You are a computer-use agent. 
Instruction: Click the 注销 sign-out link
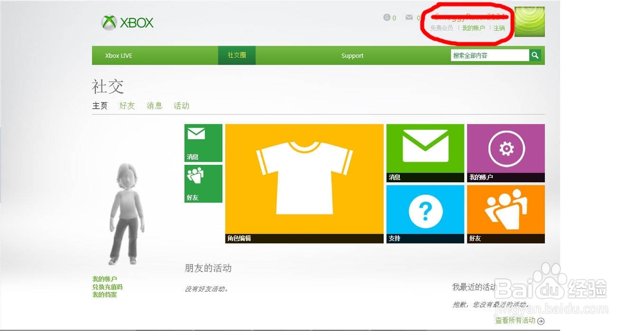[499, 28]
